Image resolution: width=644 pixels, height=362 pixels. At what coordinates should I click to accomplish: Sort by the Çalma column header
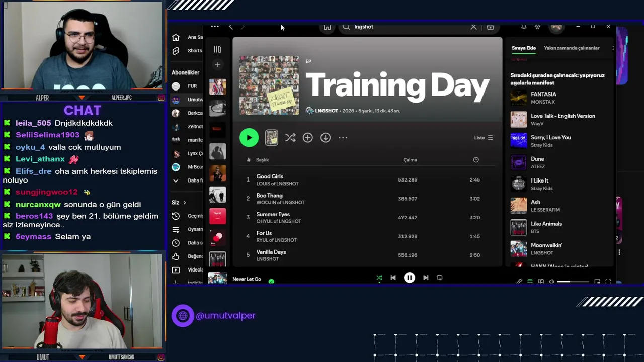pos(410,160)
